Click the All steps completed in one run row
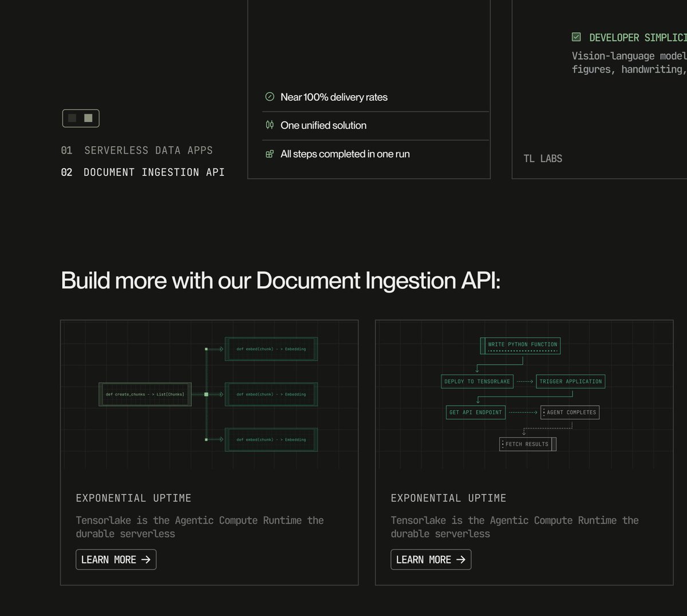687x616 pixels. tap(376, 154)
